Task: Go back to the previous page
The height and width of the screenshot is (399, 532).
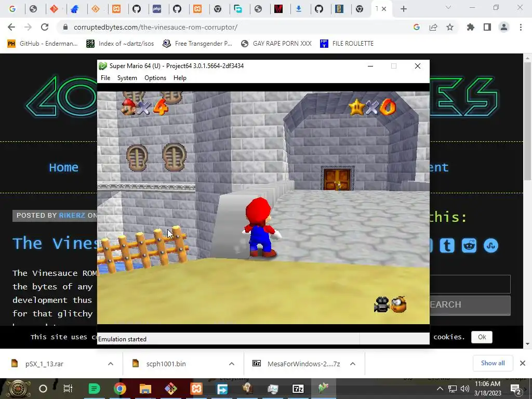Action: pyautogui.click(x=11, y=27)
